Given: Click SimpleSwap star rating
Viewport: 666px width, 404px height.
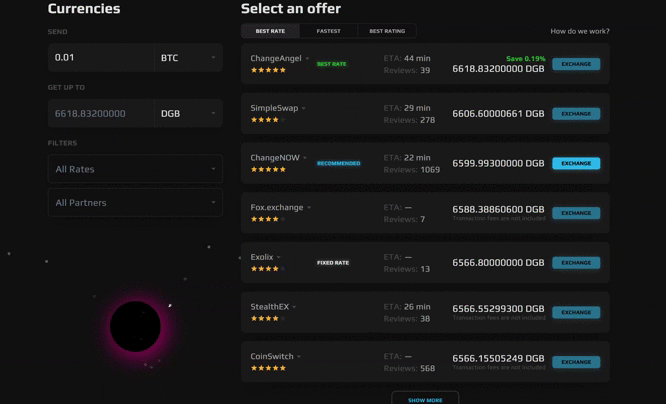Looking at the screenshot, I should (268, 120).
